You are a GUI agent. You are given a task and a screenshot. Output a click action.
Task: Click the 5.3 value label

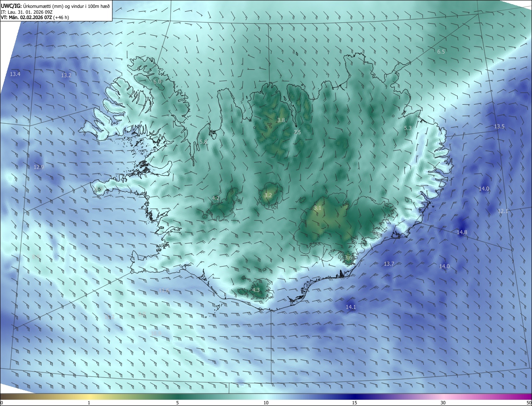408,128
